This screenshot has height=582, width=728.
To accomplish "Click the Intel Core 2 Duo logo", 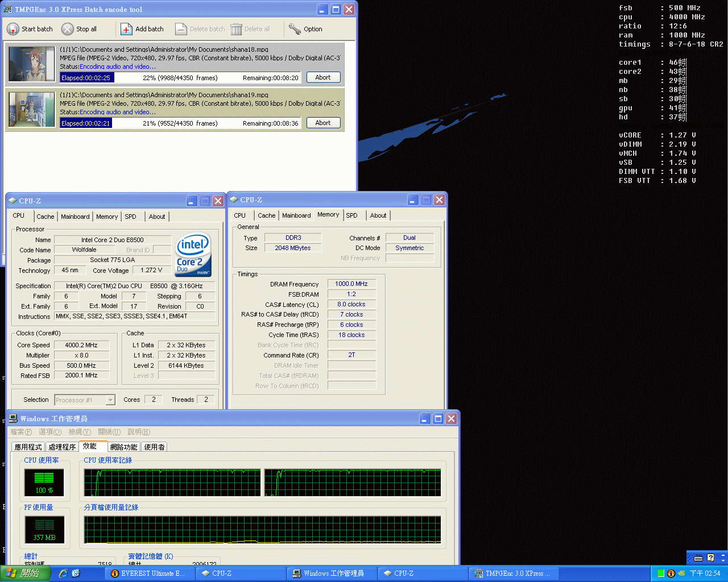I will 193,255.
